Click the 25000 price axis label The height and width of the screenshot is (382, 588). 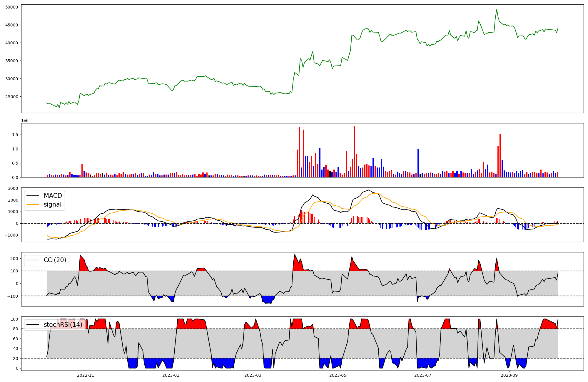(12, 97)
